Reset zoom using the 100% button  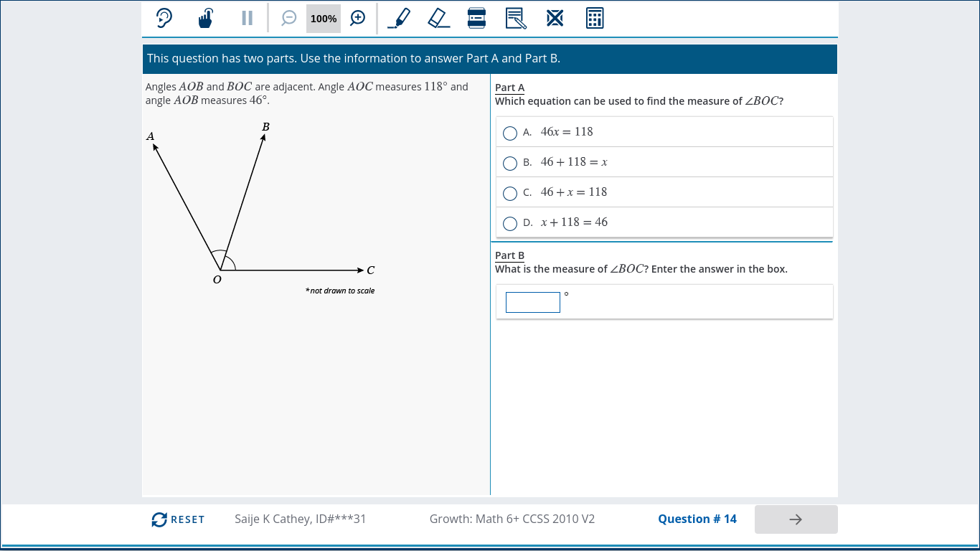[x=324, y=19]
